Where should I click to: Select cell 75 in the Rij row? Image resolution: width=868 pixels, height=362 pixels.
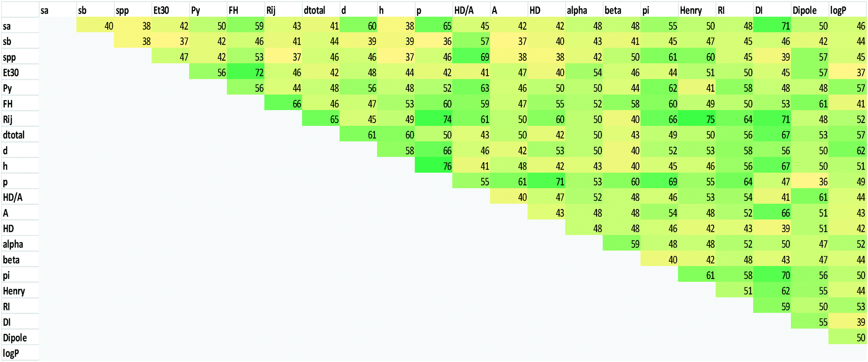coord(697,119)
